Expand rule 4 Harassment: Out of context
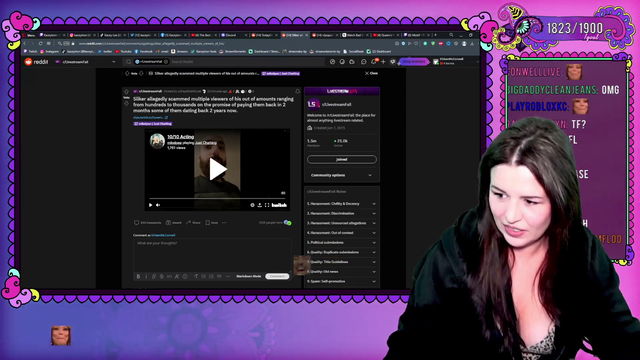The height and width of the screenshot is (360, 640). (x=341, y=233)
